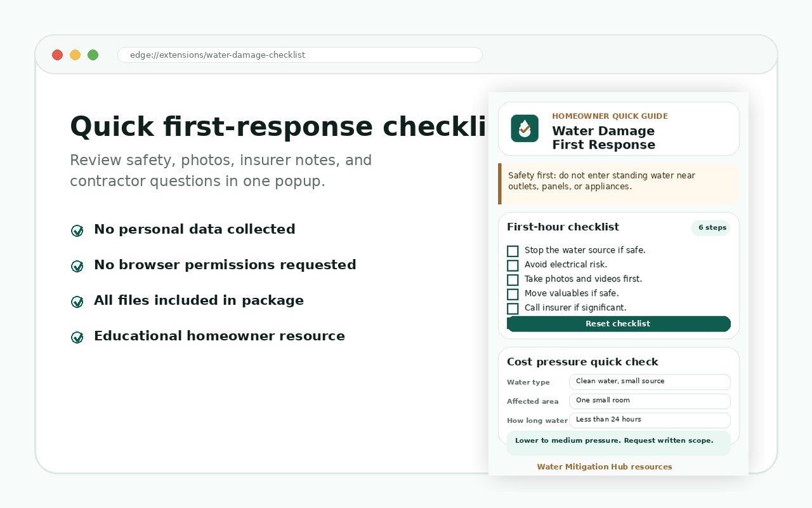The width and height of the screenshot is (812, 508).
Task: Click the 'Educational homeowner resource' text
Action: (x=219, y=336)
